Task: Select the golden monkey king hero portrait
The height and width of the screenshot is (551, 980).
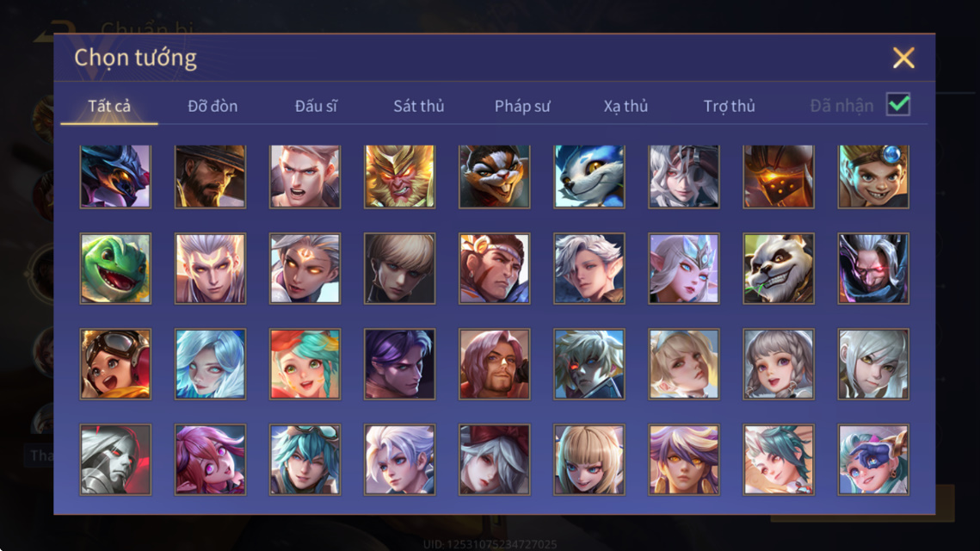Action: tap(399, 176)
